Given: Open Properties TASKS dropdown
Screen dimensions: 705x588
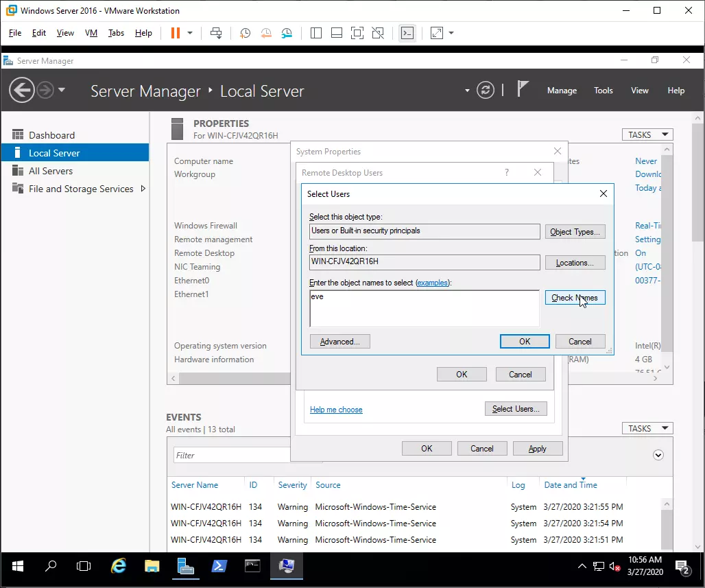Looking at the screenshot, I should [647, 134].
